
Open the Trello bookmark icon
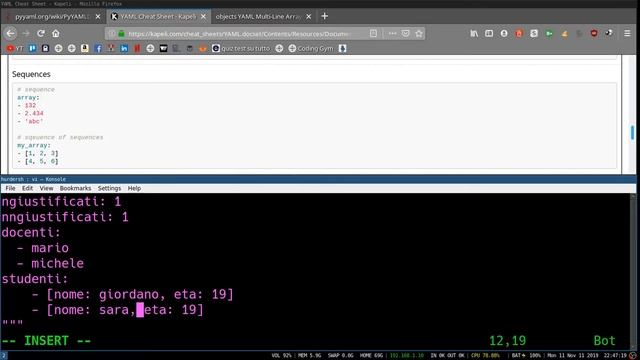32,49
